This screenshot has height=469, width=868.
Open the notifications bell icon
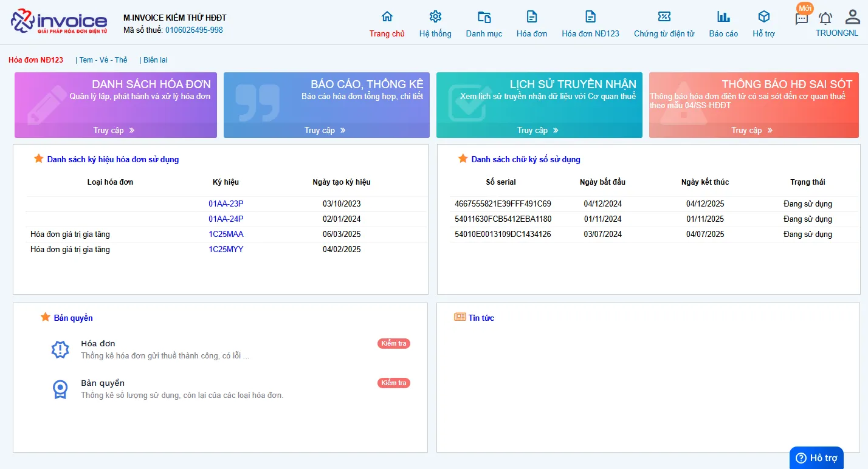coord(825,18)
